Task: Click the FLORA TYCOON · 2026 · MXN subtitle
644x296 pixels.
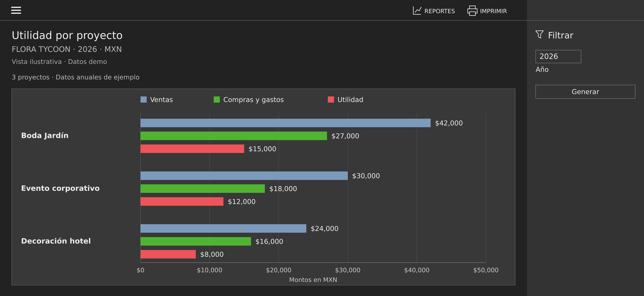Action: coord(67,49)
